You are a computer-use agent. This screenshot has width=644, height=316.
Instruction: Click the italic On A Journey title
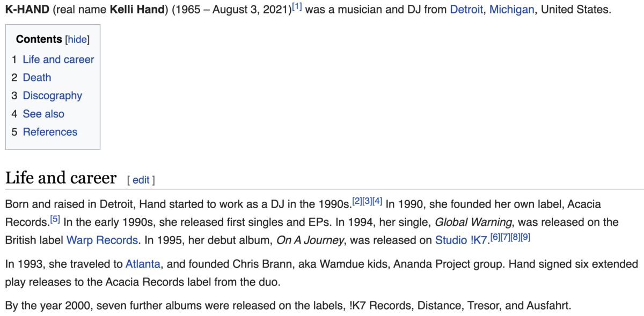[x=310, y=240]
